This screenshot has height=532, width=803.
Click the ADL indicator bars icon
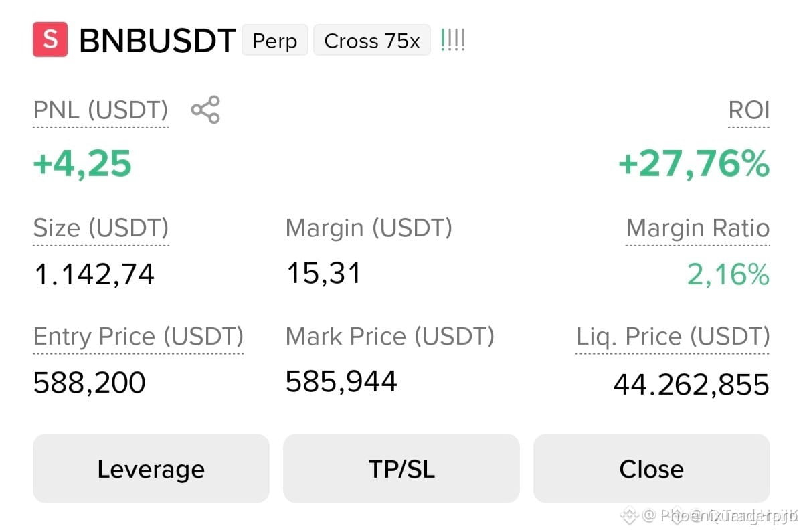[x=452, y=41]
